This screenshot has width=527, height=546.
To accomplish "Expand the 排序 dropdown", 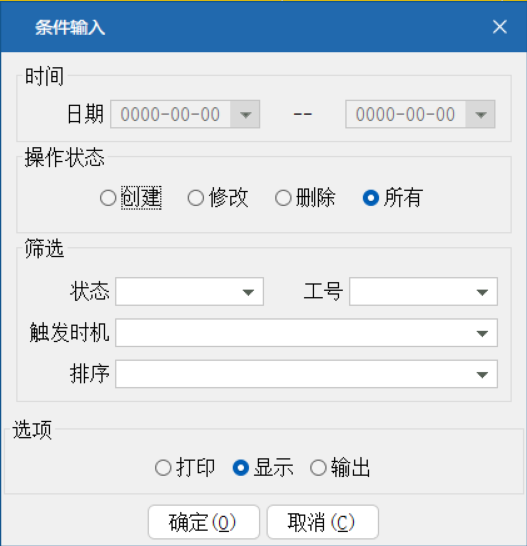I will (482, 374).
